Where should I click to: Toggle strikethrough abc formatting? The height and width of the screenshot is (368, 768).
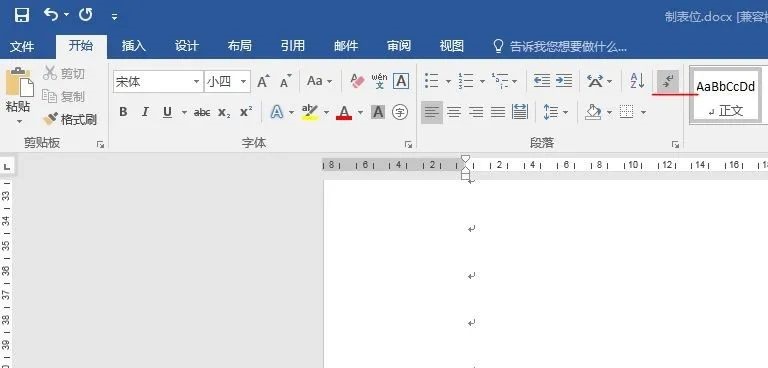202,113
